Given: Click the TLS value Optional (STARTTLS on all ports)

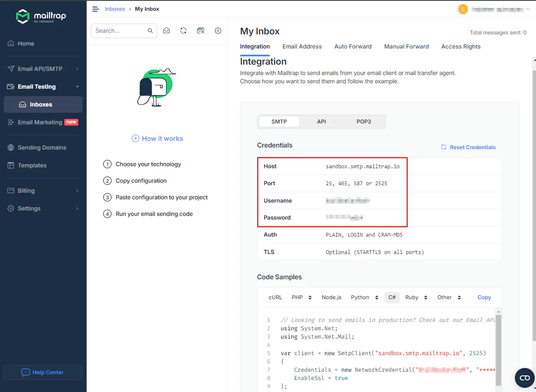Looking at the screenshot, I should [375, 252].
